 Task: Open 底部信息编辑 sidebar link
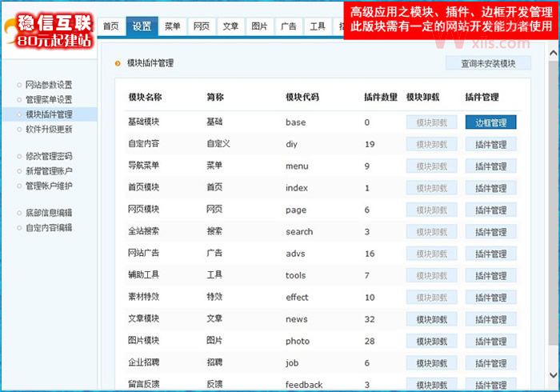tap(49, 213)
